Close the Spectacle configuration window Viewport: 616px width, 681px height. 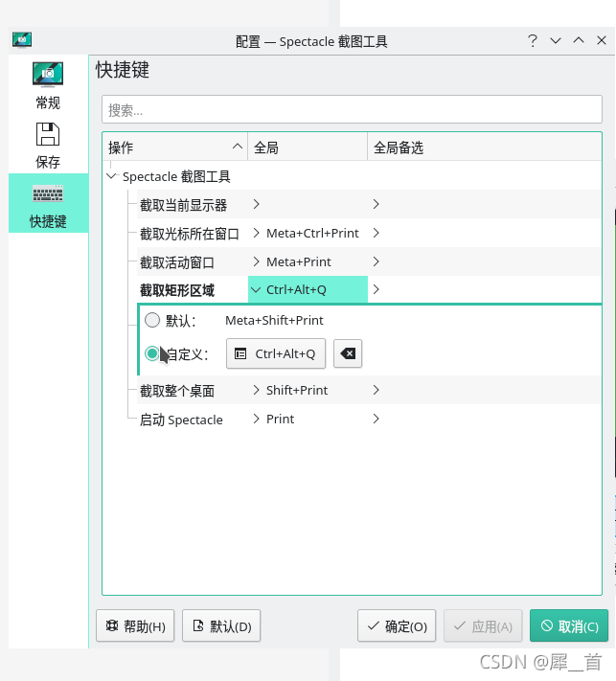[602, 40]
